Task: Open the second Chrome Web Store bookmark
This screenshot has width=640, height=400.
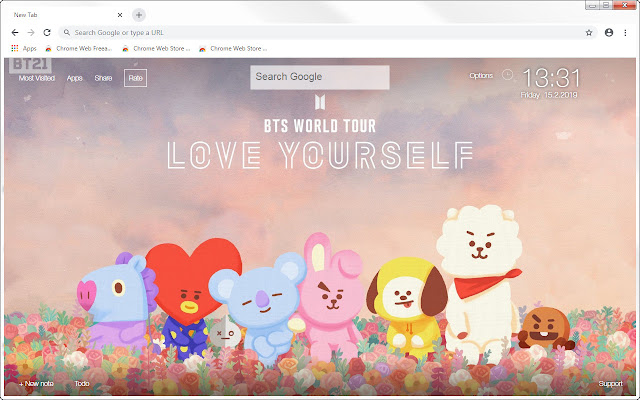Action: (x=156, y=49)
